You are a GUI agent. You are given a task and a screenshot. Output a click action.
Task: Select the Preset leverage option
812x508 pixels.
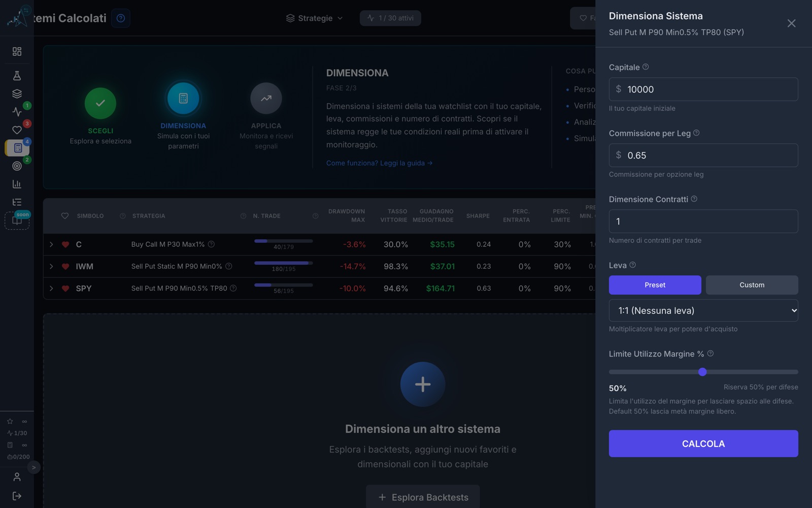655,285
